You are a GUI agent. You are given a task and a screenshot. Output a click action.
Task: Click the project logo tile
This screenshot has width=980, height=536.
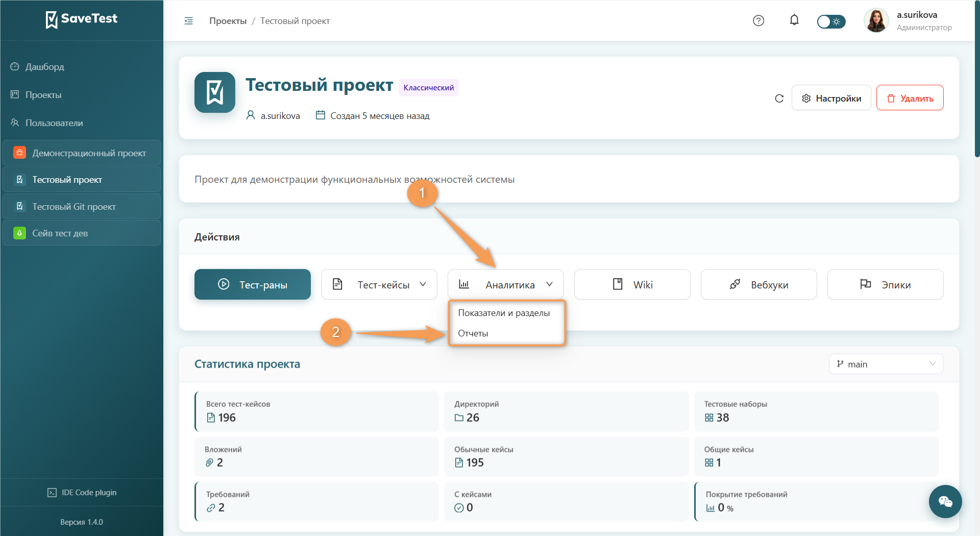pyautogui.click(x=215, y=92)
